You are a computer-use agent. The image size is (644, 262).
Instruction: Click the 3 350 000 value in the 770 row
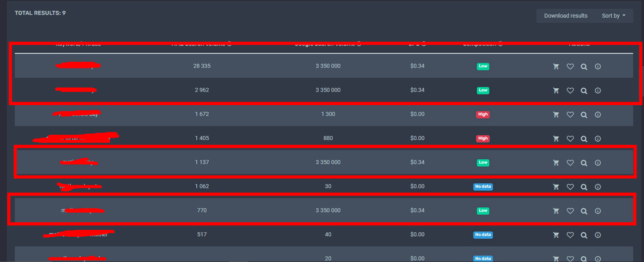[328, 211]
